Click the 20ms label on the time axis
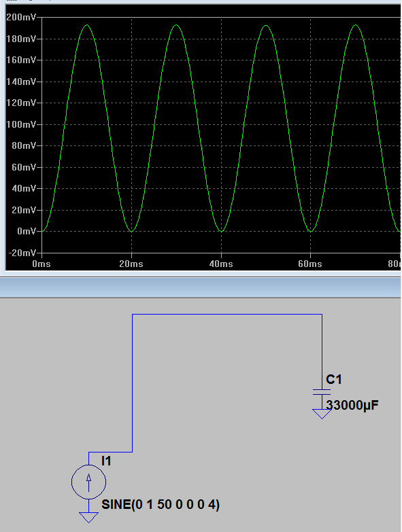This screenshot has height=532, width=402. click(131, 264)
